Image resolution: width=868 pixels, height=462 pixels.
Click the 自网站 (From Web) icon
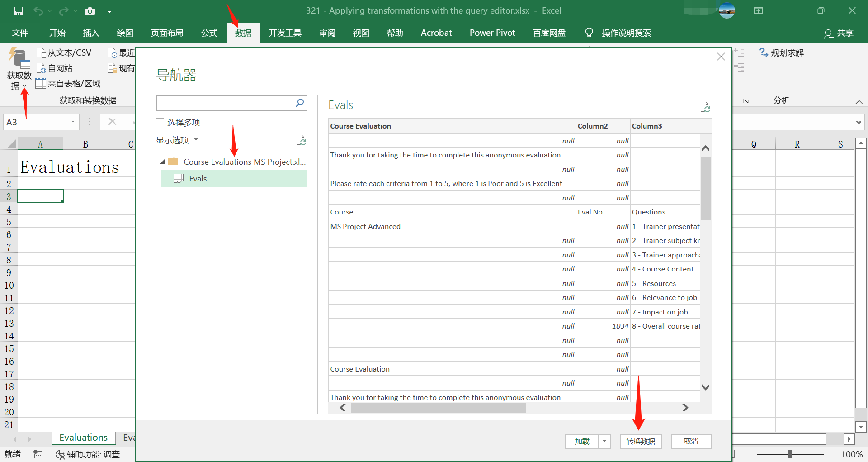[41, 68]
